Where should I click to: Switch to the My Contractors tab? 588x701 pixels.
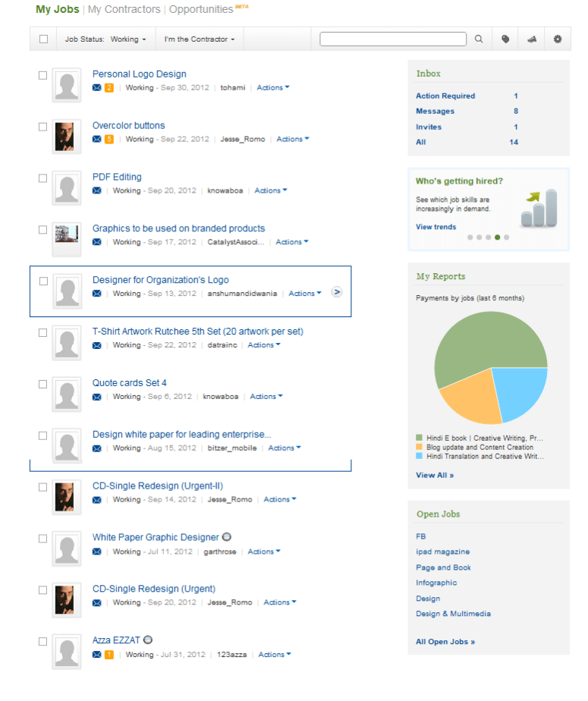click(124, 10)
